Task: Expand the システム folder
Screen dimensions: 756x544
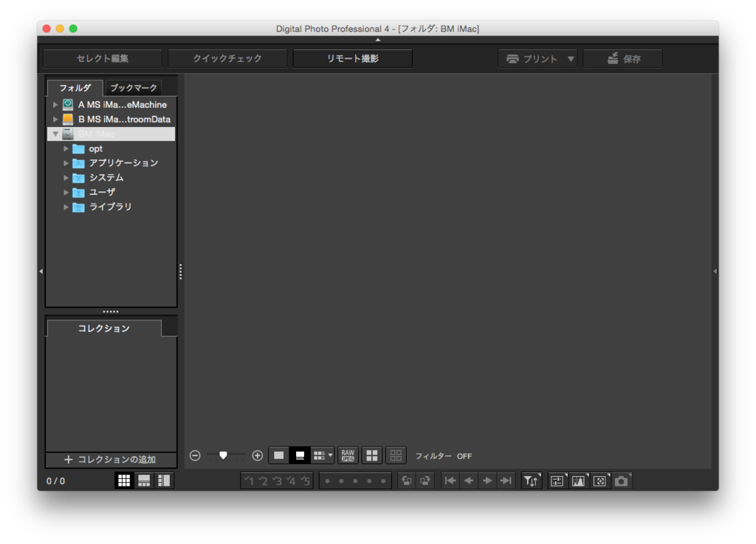Action: (66, 178)
